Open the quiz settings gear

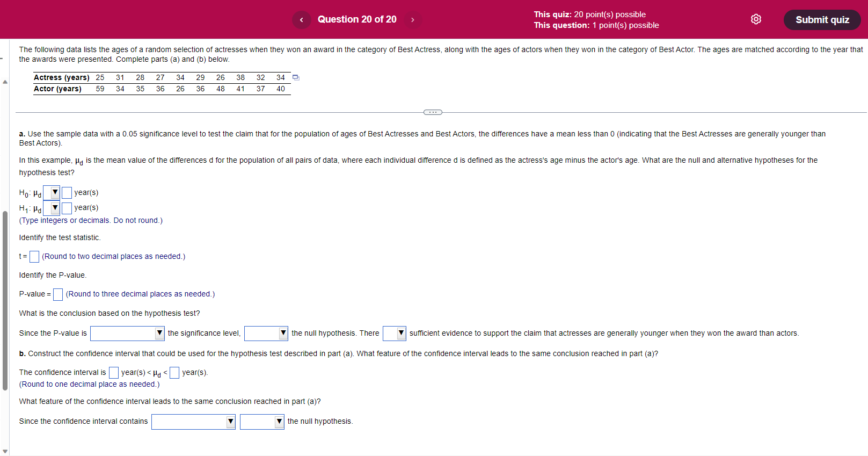(x=756, y=19)
